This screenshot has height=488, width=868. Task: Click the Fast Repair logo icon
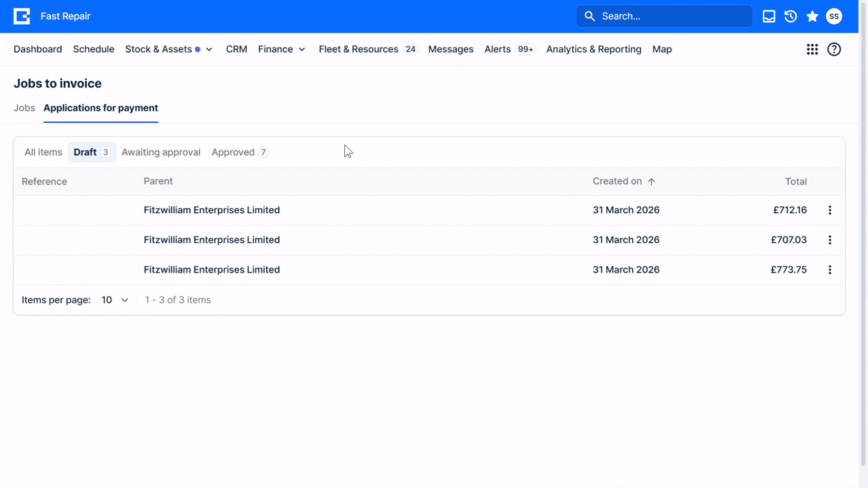click(22, 16)
